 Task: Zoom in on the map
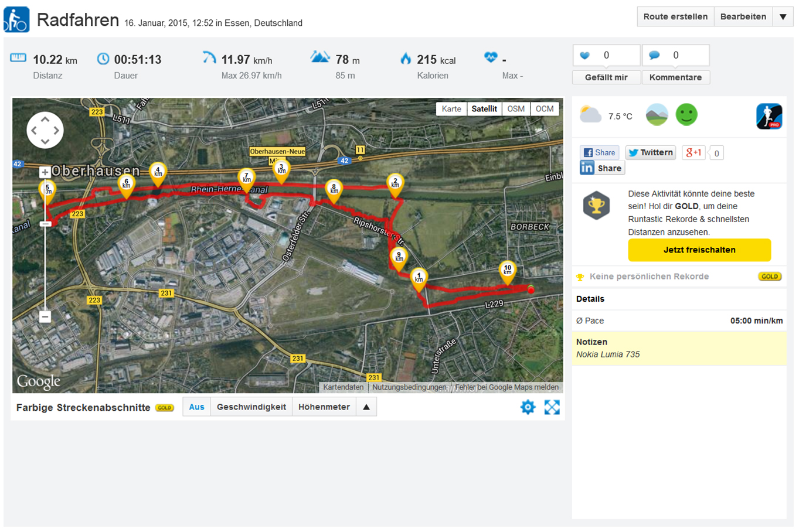tap(45, 172)
